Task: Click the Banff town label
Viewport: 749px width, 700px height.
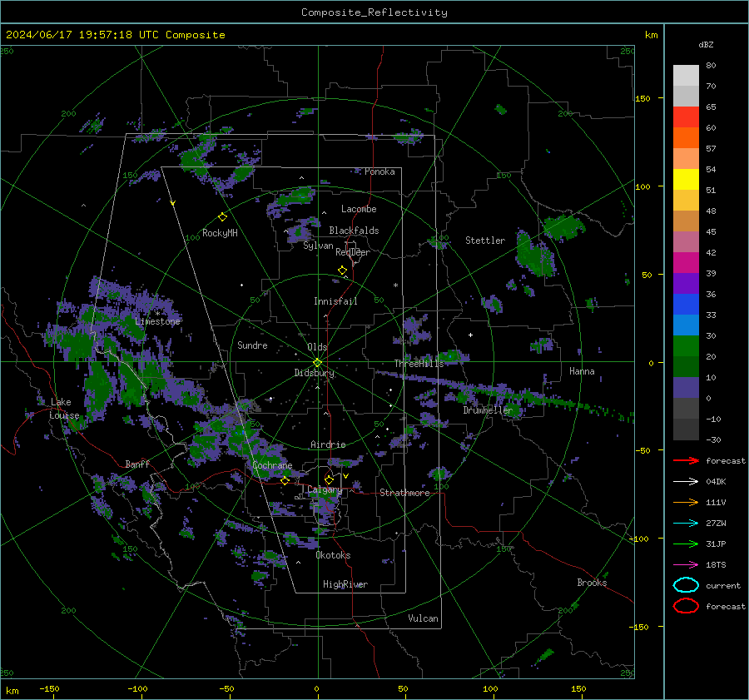Action: [137, 464]
